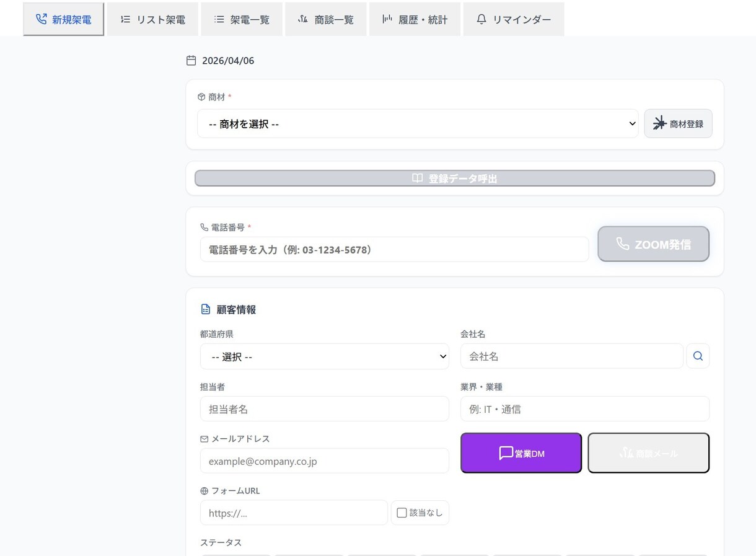
Task: Click into the 会社名 input field
Action: (x=572, y=356)
